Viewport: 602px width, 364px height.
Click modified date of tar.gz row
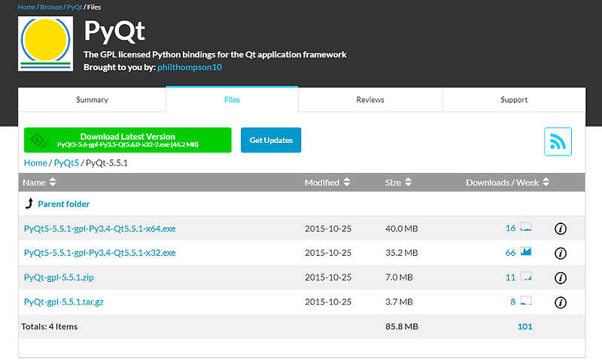pos(328,302)
